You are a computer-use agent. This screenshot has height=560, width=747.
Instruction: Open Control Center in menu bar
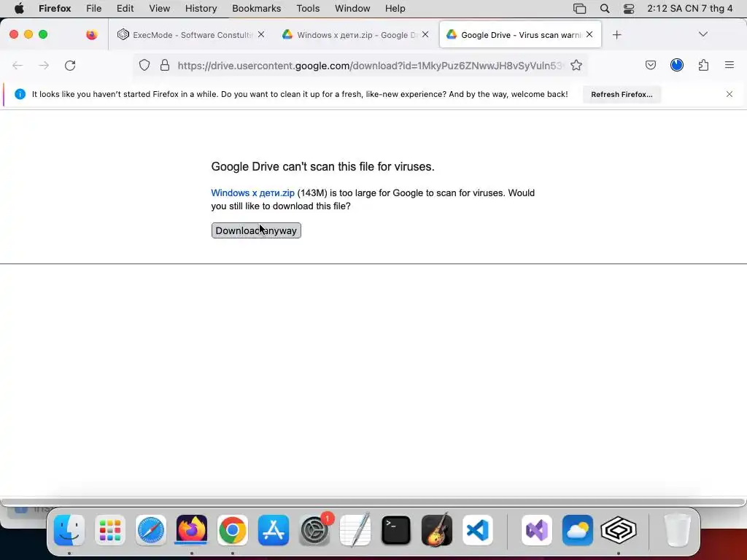pyautogui.click(x=629, y=9)
